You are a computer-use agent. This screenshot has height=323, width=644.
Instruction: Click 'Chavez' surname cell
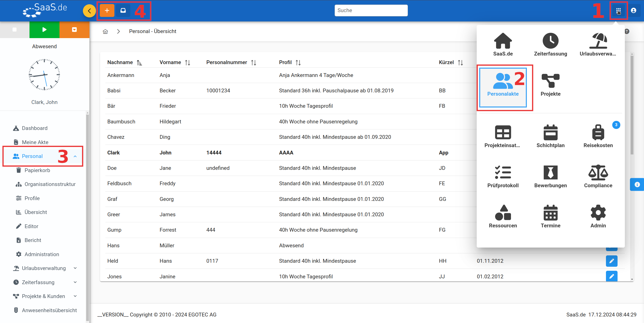(x=116, y=137)
